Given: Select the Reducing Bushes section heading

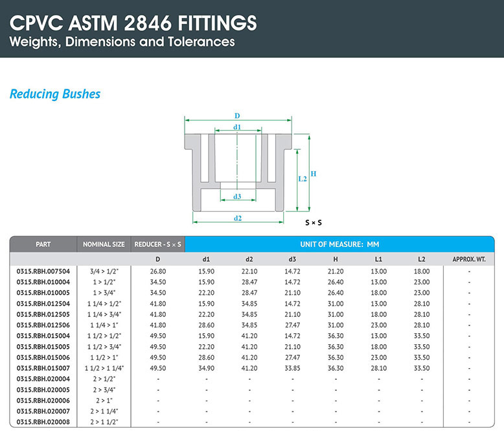Looking at the screenshot, I should (55, 94).
